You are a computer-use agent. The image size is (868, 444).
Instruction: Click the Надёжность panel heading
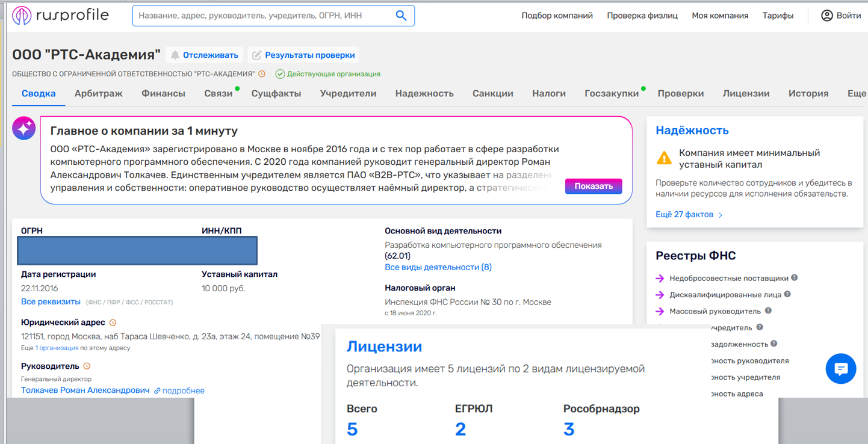pos(692,131)
